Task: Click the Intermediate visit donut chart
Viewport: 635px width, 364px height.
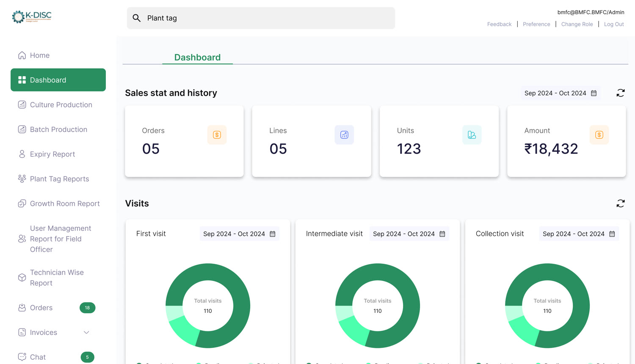Action: pos(378,306)
